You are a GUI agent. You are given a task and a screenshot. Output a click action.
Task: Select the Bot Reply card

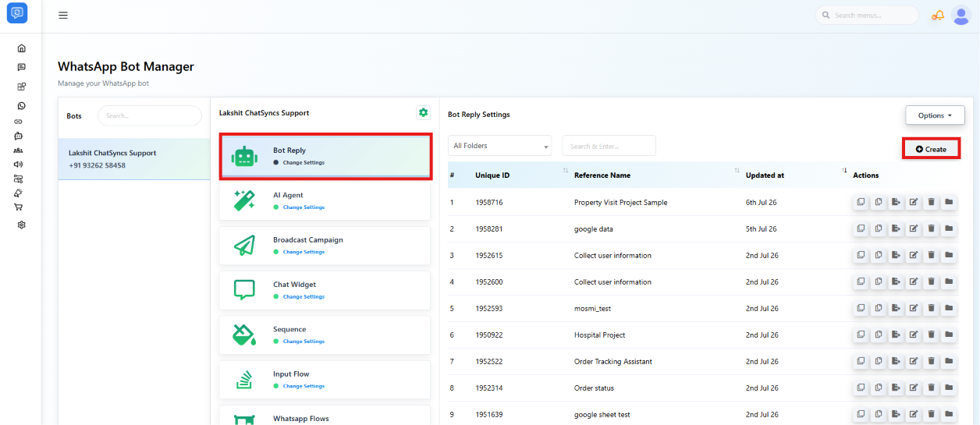325,157
